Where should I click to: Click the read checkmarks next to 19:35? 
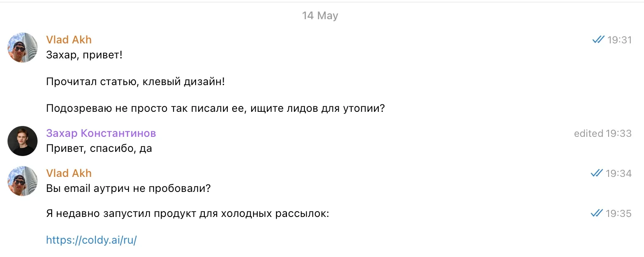coord(597,213)
